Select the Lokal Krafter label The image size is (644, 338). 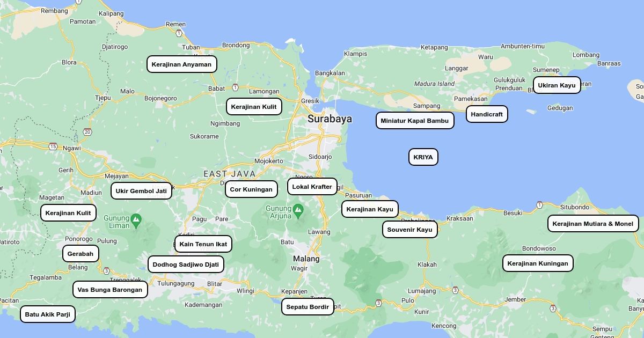tap(312, 187)
